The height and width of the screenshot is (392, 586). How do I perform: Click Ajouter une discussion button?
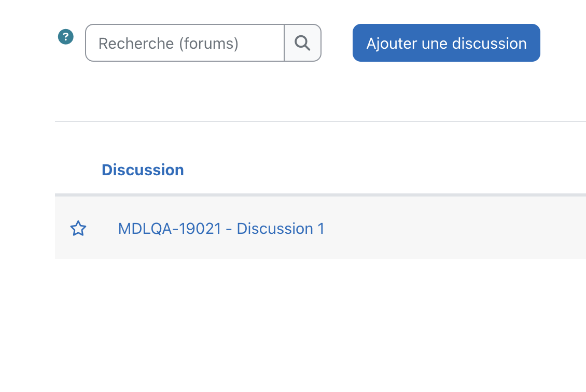click(446, 43)
